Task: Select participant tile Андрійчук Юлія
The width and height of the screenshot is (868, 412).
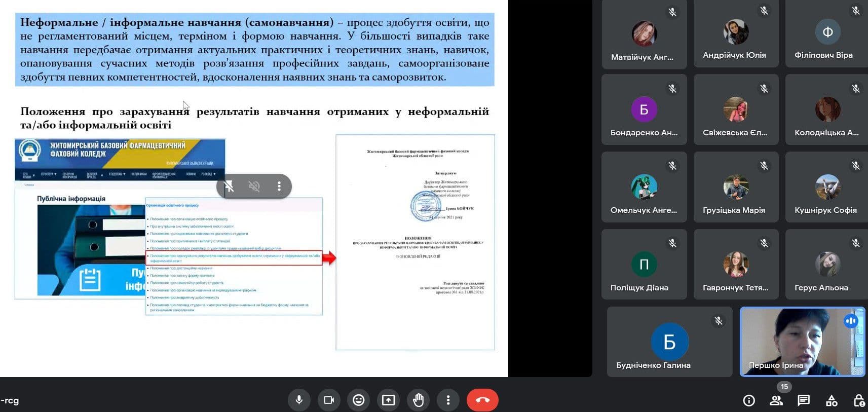Action: (x=736, y=33)
